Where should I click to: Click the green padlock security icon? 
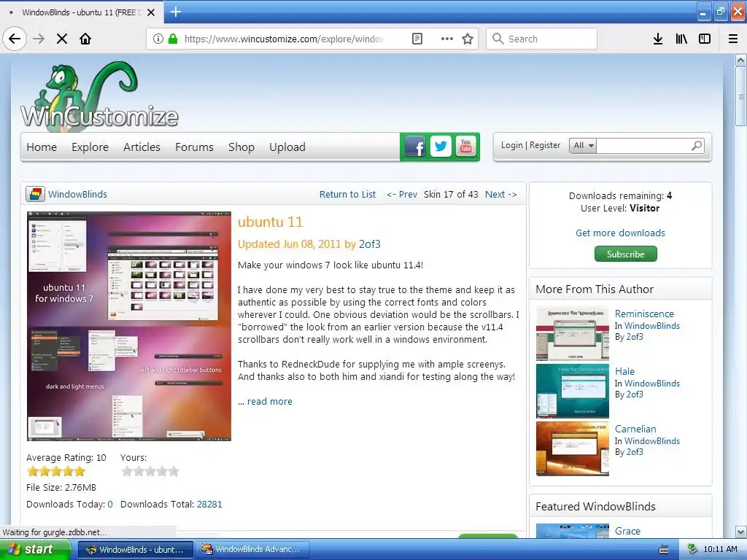(x=173, y=39)
